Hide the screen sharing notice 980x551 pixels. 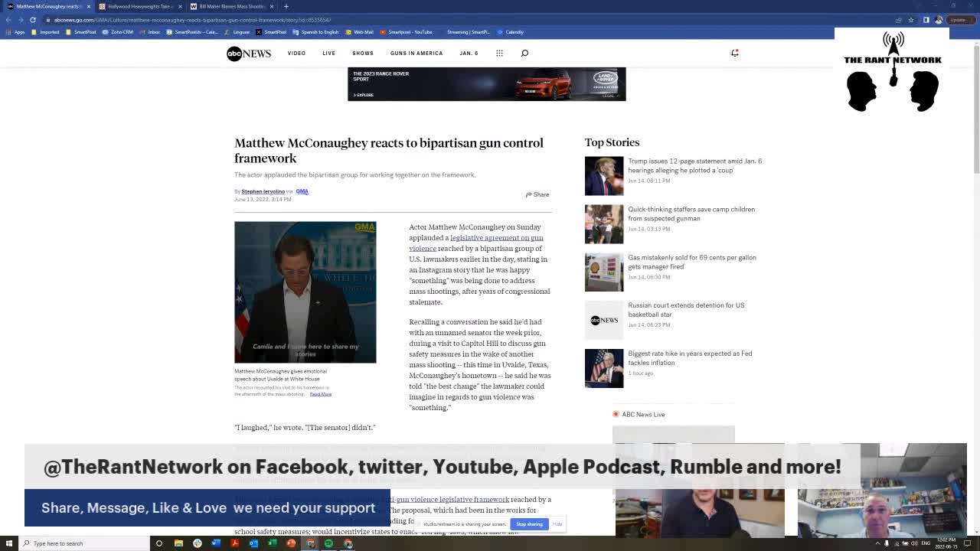(x=557, y=524)
